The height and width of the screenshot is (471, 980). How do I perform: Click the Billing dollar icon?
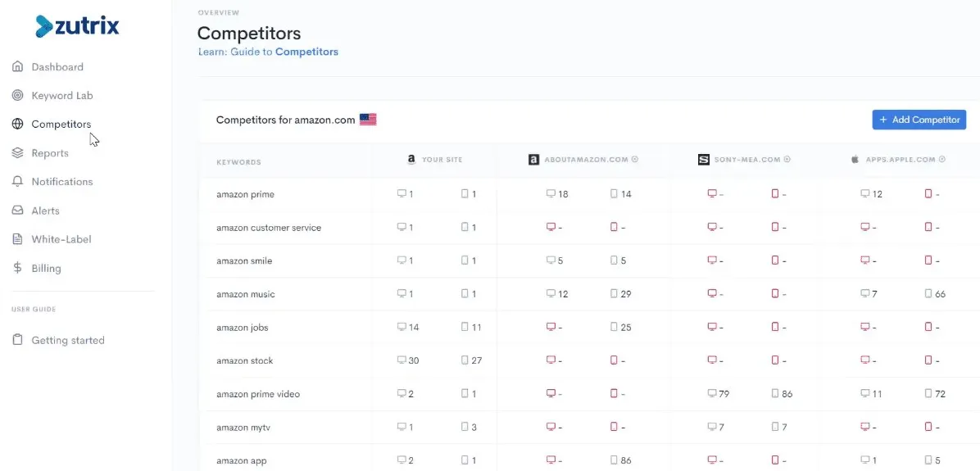pyautogui.click(x=17, y=268)
